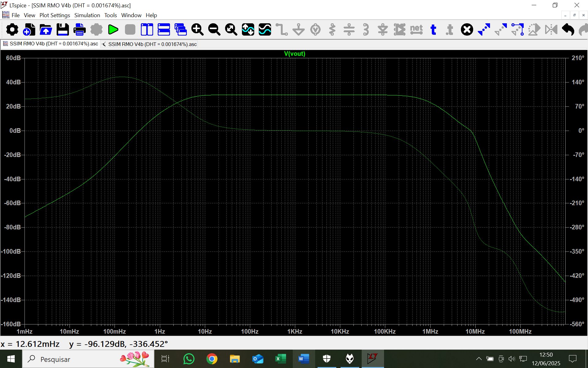Open the volume control

pyautogui.click(x=512, y=359)
